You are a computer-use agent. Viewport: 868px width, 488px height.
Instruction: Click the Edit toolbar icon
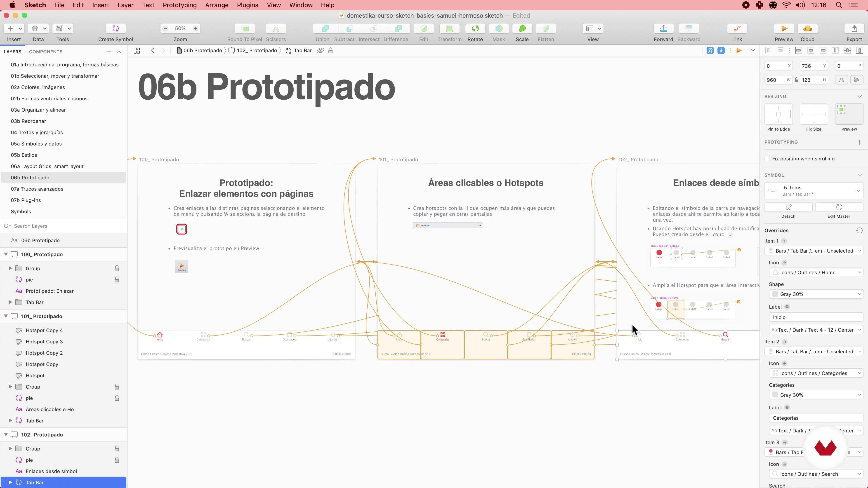[x=424, y=29]
